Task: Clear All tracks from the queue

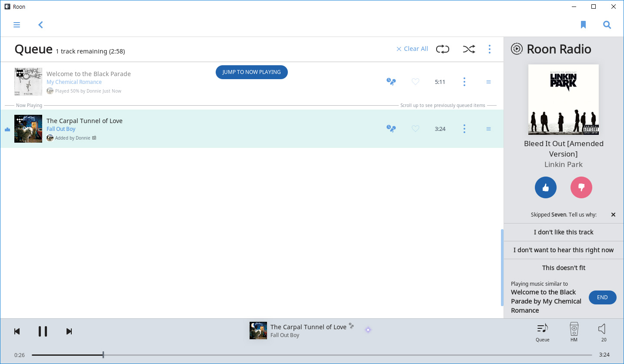Action: 412,49
